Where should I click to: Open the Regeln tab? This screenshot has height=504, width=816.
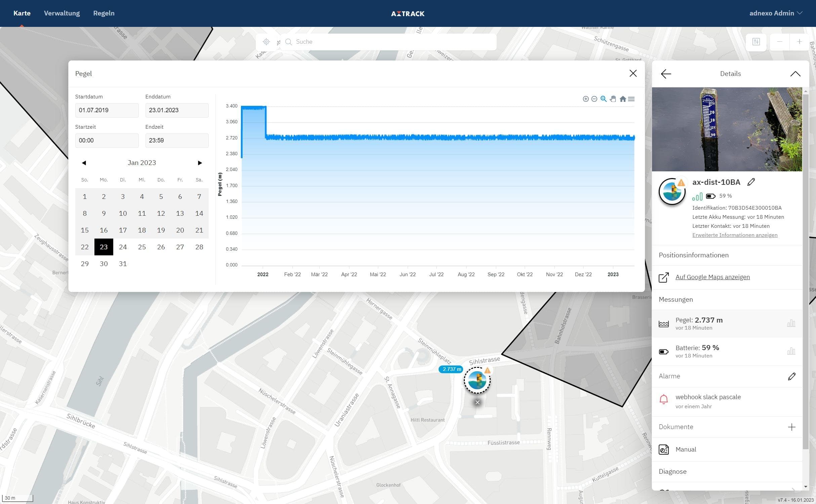tap(104, 13)
